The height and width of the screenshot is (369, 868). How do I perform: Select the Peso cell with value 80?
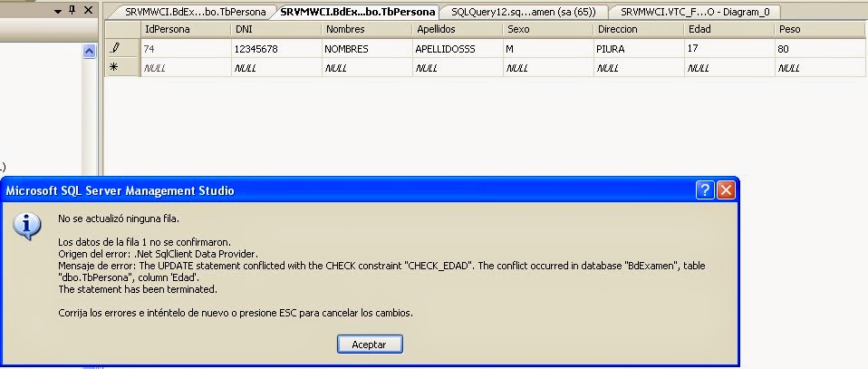coord(822,49)
